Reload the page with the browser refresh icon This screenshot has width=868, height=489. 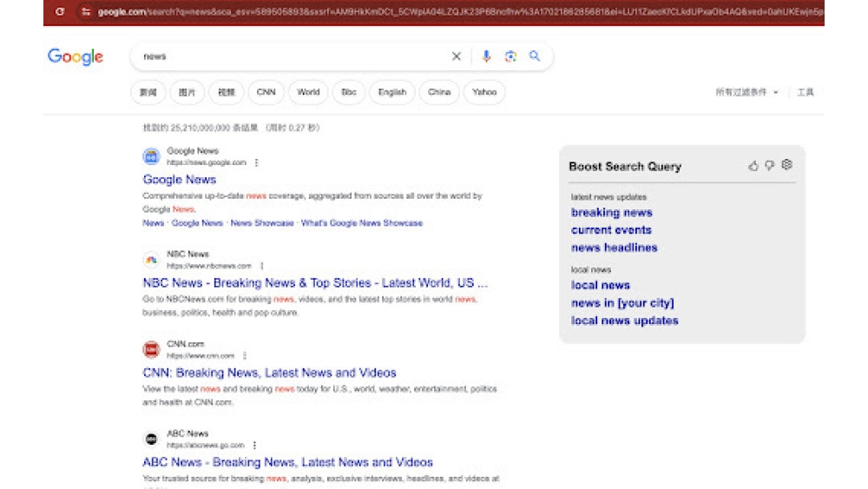point(60,11)
